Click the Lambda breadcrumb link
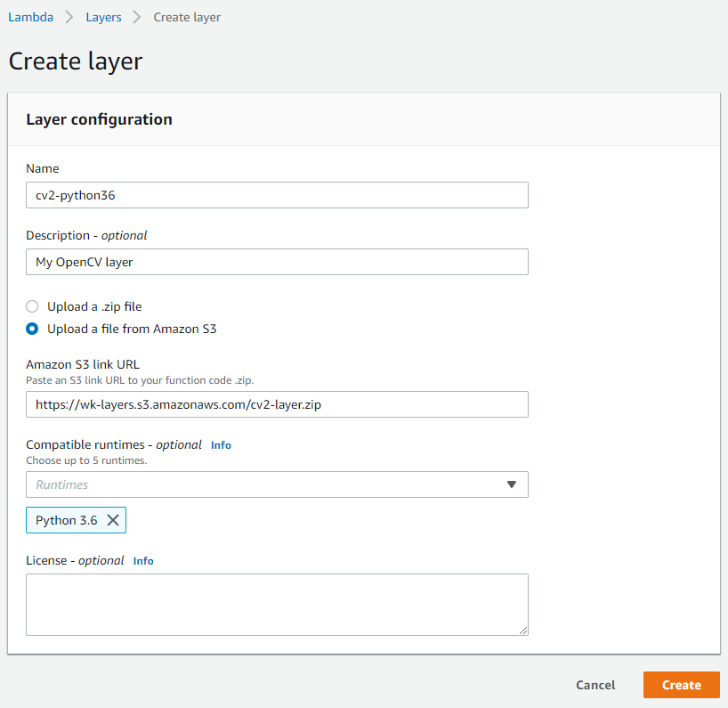The image size is (728, 708). (30, 17)
